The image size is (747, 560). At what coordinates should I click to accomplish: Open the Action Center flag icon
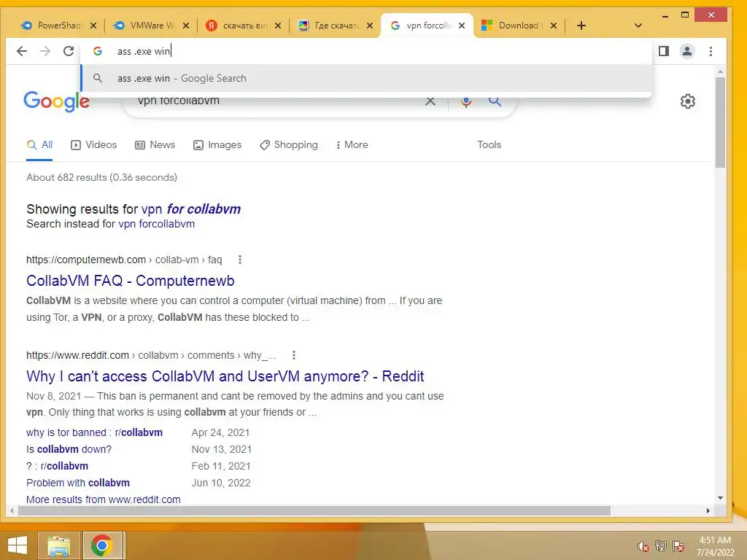(x=678, y=546)
